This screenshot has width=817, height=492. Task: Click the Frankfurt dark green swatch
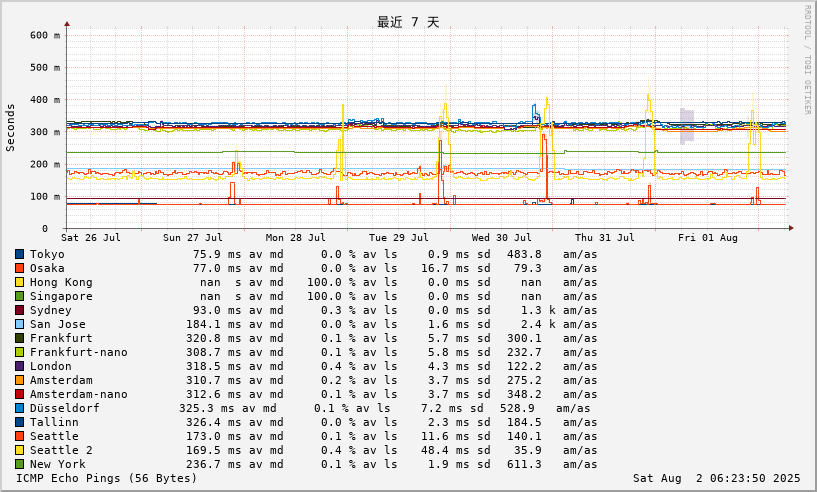[x=19, y=339]
